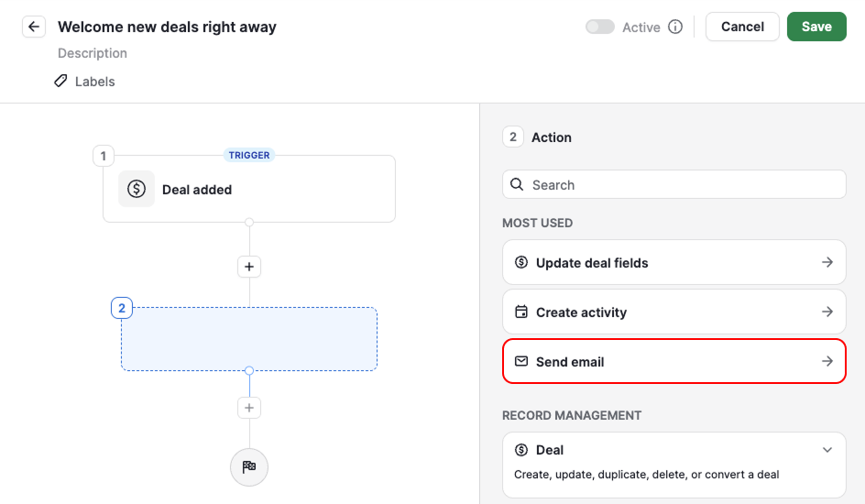The height and width of the screenshot is (504, 865).
Task: Click the envelope icon on Send email
Action: 521,361
